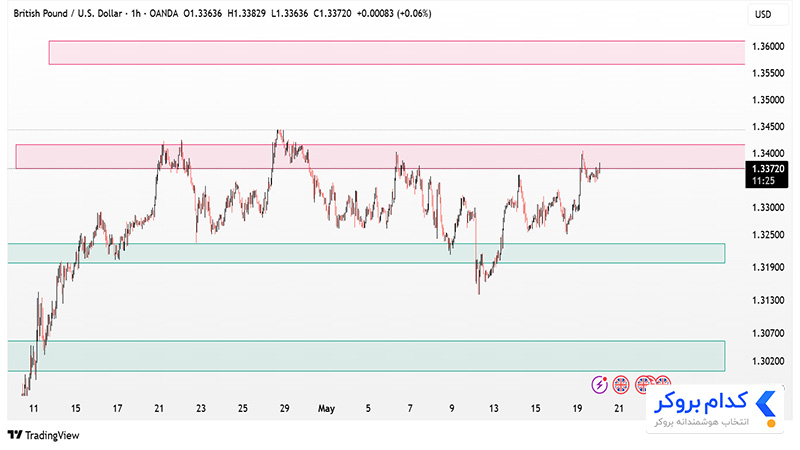Click the bar countdown 11:25

[x=763, y=181]
